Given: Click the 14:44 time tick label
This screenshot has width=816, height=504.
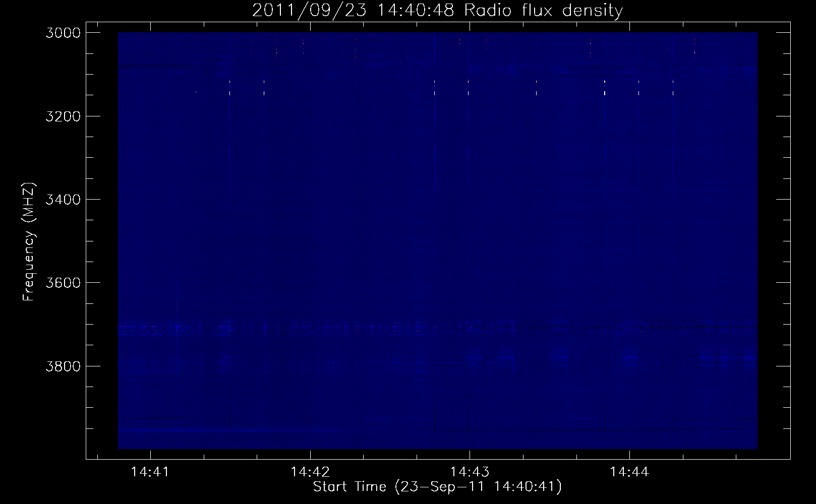Looking at the screenshot, I should 629,472.
